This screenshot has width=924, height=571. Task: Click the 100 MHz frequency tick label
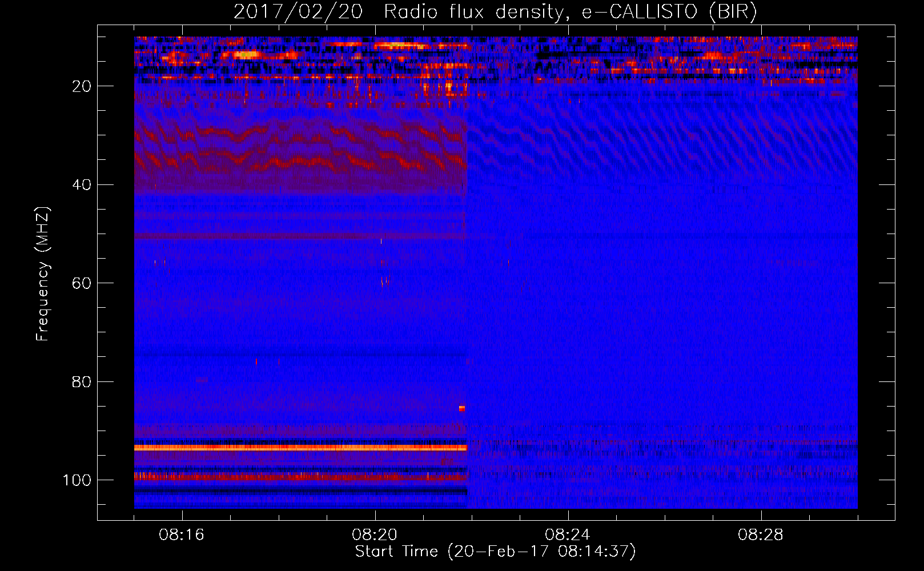[77, 480]
